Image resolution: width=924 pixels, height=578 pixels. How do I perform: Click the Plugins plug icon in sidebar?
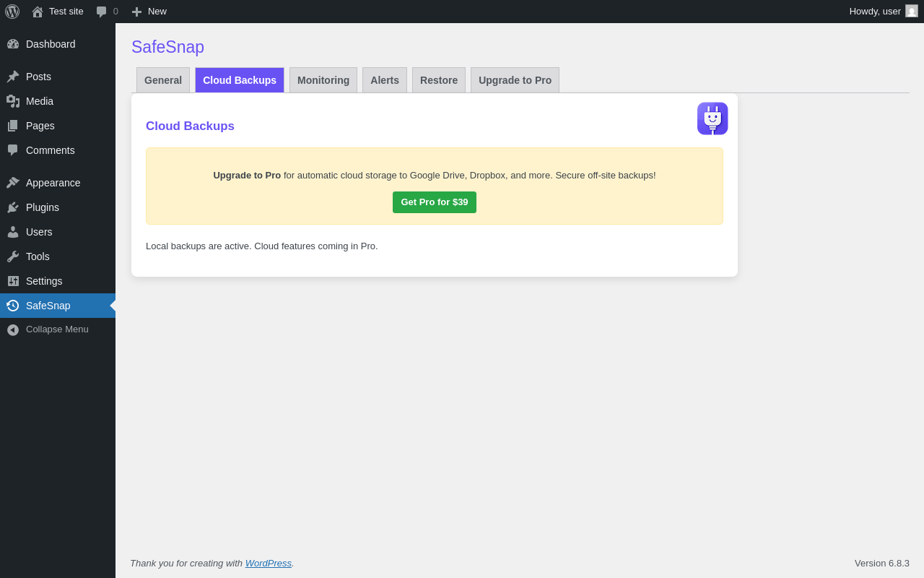[x=13, y=207]
